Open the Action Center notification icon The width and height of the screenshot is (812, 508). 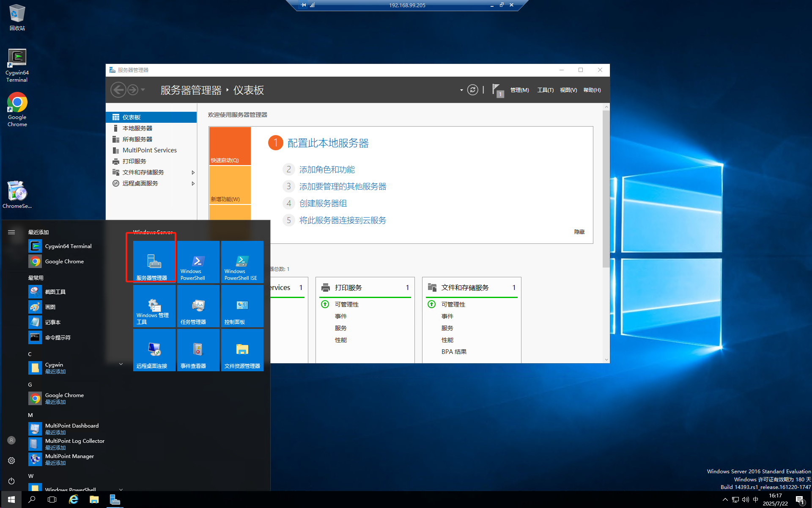click(800, 500)
